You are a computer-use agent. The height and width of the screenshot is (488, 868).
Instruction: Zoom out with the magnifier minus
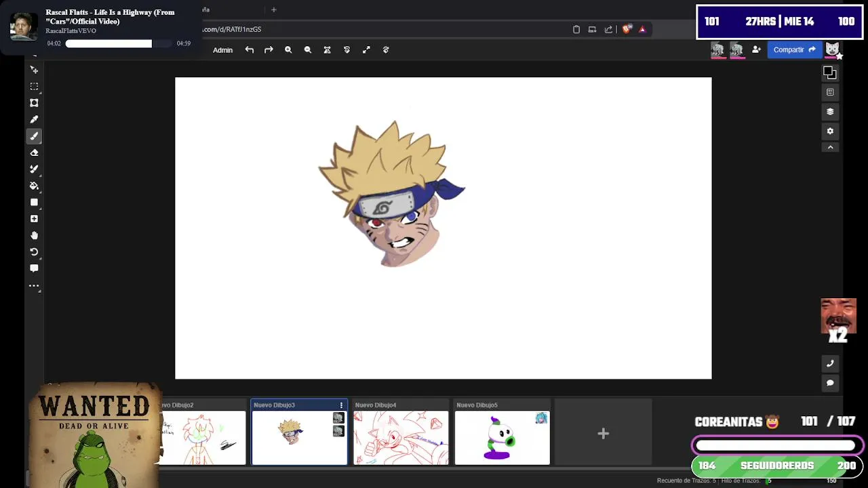click(308, 49)
